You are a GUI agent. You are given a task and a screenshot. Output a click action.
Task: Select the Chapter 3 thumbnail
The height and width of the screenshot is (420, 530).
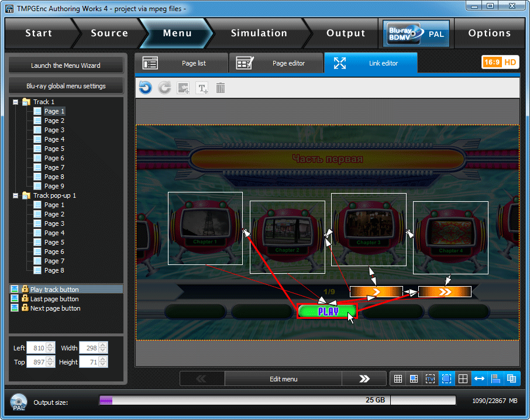click(369, 230)
